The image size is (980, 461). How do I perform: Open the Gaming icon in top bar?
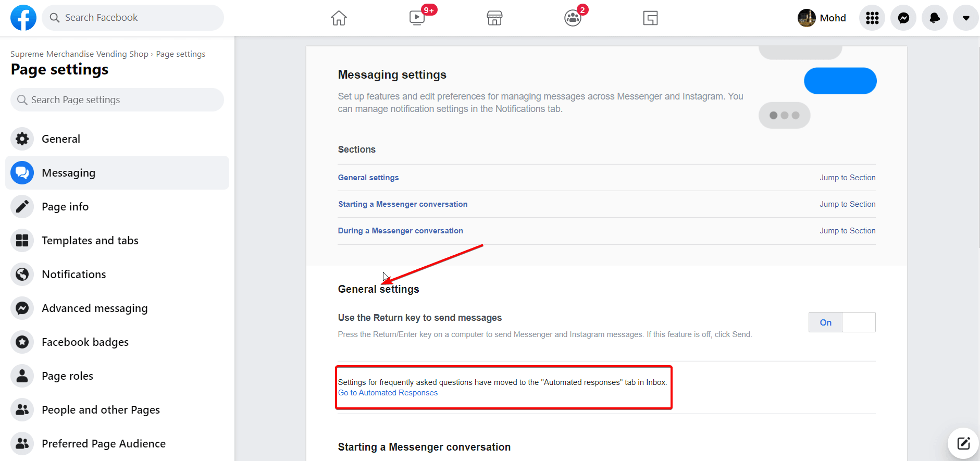[x=650, y=18]
